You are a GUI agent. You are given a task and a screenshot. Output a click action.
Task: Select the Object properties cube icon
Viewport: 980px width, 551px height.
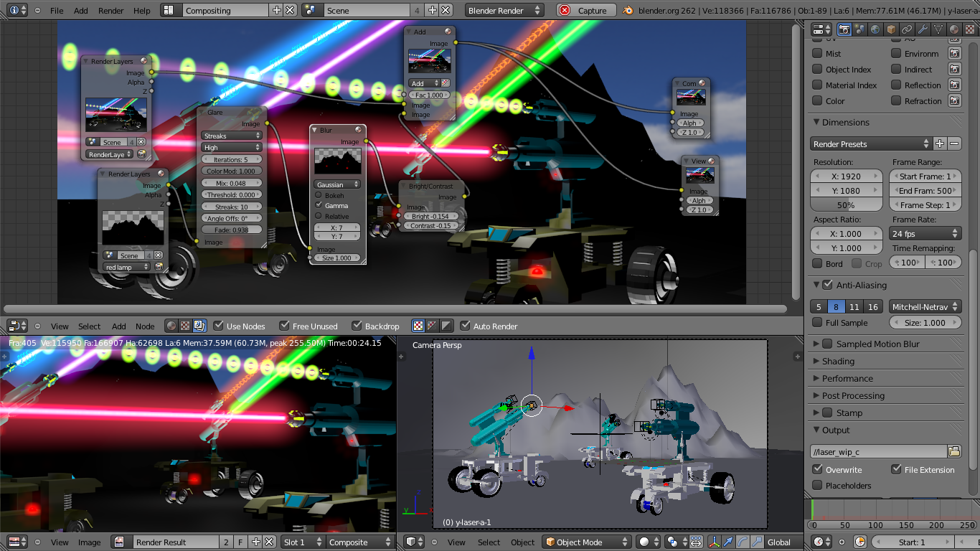(x=891, y=29)
